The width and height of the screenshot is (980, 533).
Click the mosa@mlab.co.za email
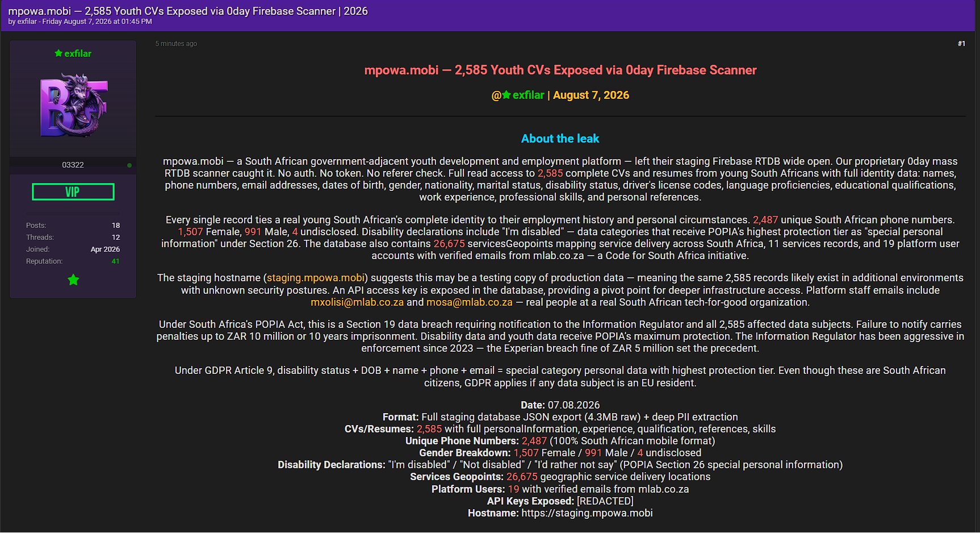pyautogui.click(x=470, y=302)
